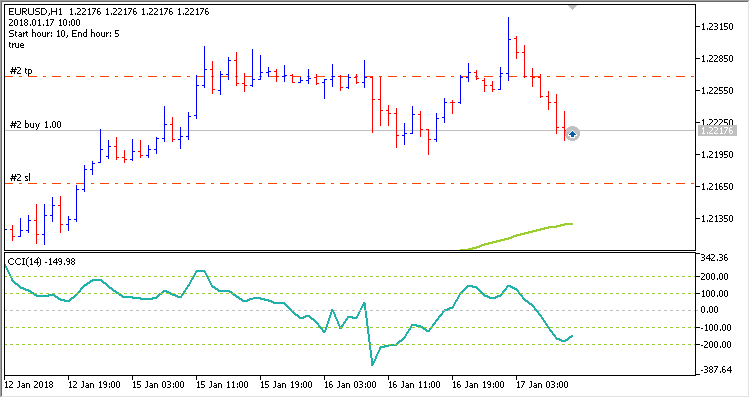Screen dimensions: 750x398
Task: Click the 1.21950 price axis label
Action: [717, 155]
